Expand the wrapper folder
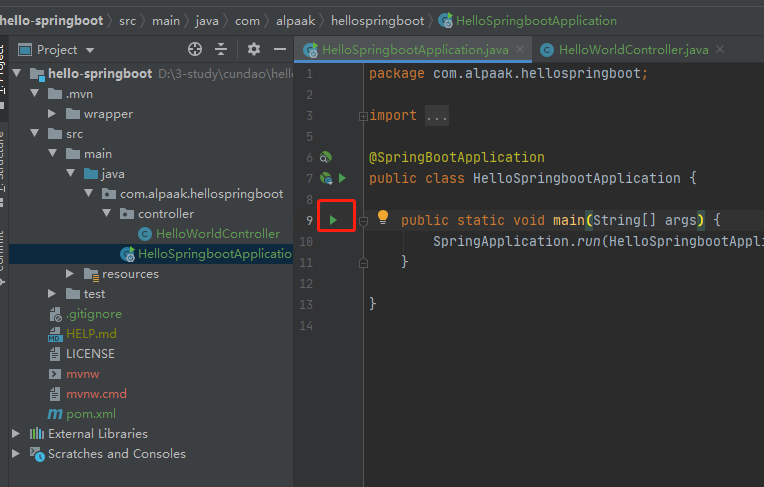The height and width of the screenshot is (487, 764). [x=52, y=114]
